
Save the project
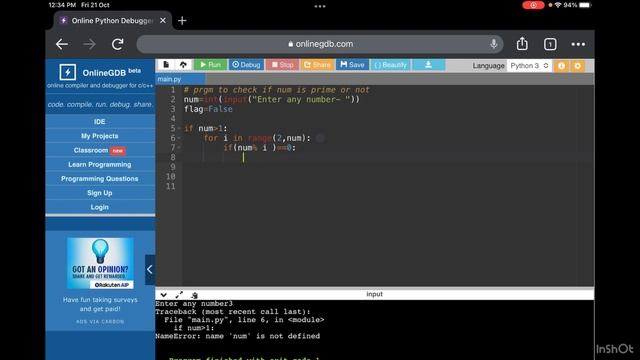352,65
